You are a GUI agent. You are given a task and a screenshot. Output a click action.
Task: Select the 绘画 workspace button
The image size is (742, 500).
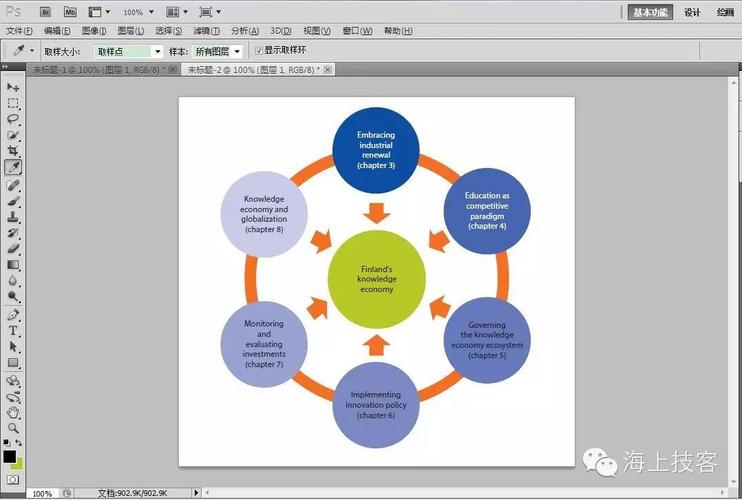(x=725, y=12)
